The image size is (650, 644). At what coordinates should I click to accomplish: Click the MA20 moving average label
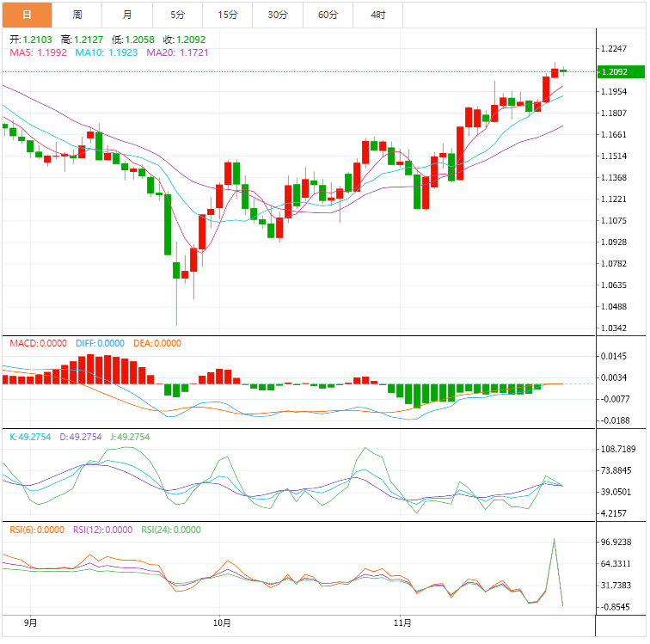[177, 52]
